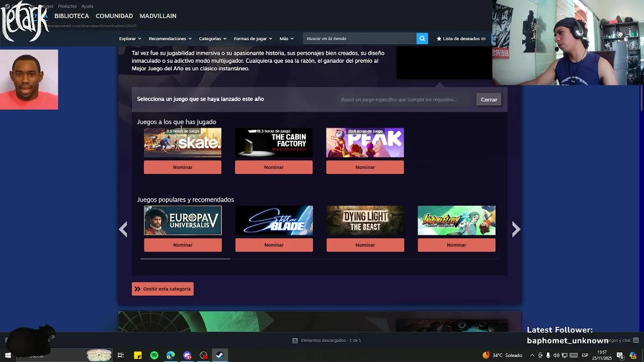Open the touch keyboard tray icon
The width and height of the screenshot is (644, 362).
click(574, 355)
